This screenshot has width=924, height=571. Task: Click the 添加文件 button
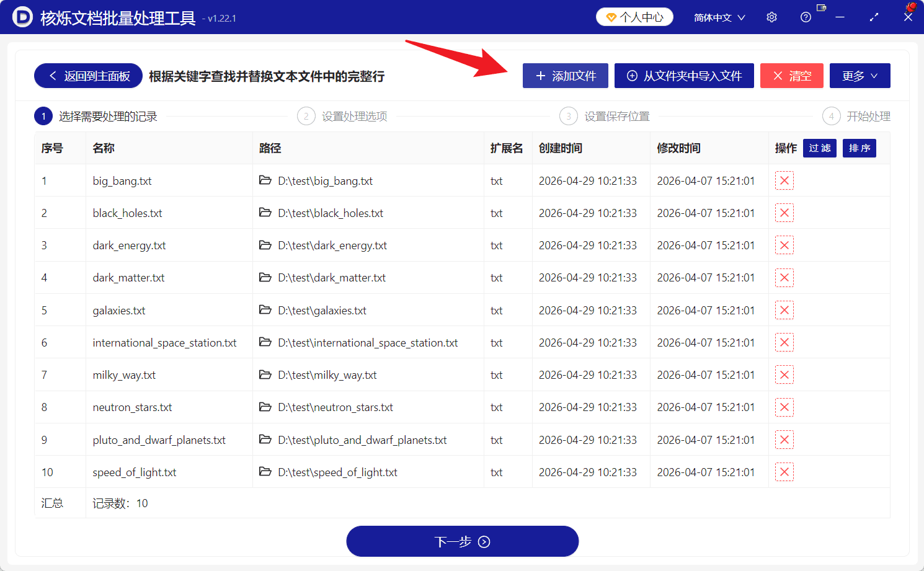coord(565,76)
